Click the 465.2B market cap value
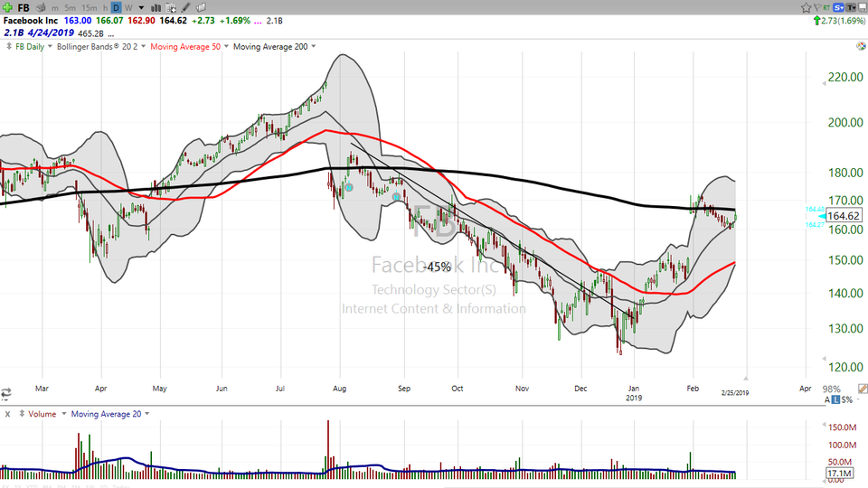Screen dimensions: 868x488 pyautogui.click(x=90, y=33)
